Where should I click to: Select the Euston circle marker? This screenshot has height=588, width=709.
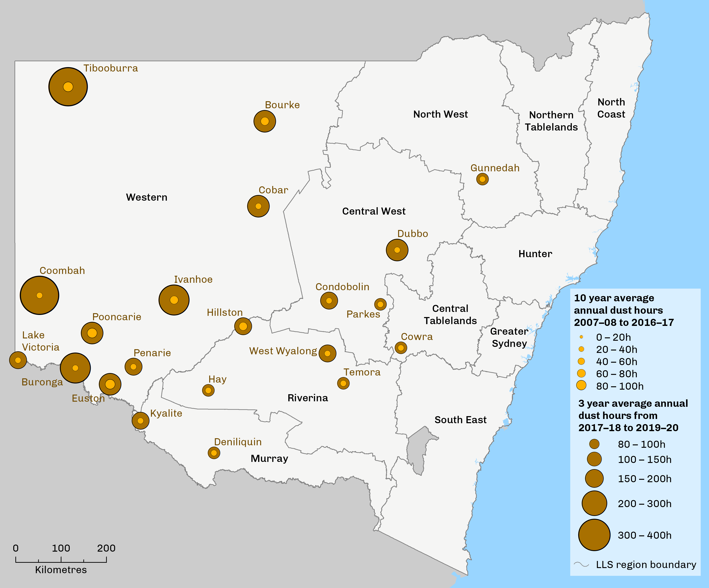(110, 384)
